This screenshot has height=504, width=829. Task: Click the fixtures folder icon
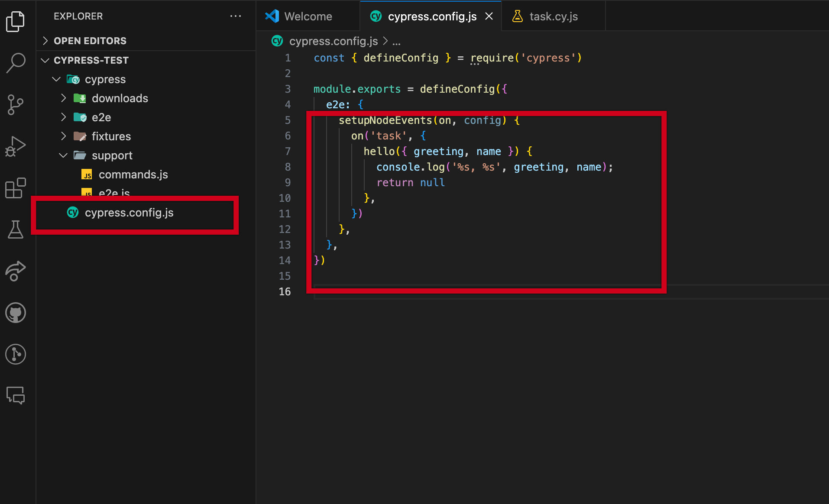coord(80,136)
